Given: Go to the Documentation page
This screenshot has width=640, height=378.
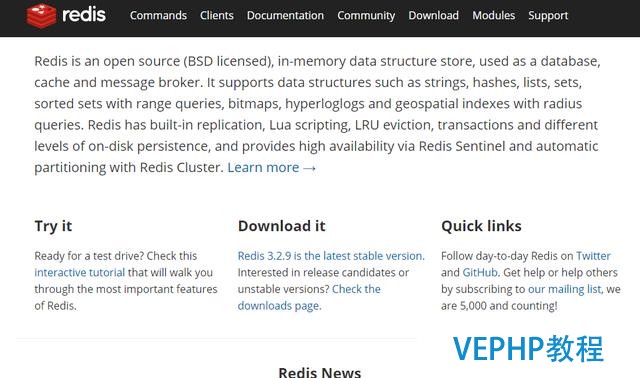Looking at the screenshot, I should click(x=285, y=16).
